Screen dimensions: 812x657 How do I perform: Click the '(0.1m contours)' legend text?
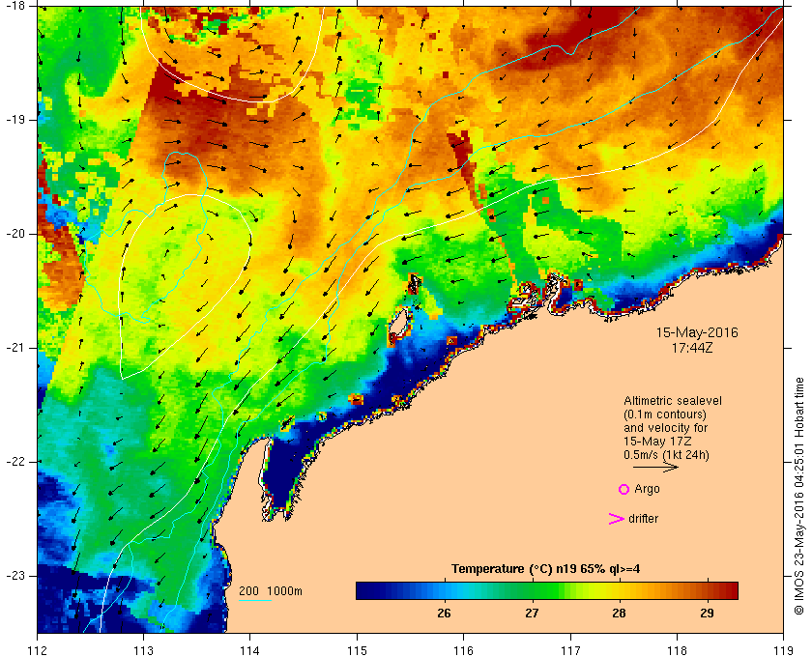point(665,414)
